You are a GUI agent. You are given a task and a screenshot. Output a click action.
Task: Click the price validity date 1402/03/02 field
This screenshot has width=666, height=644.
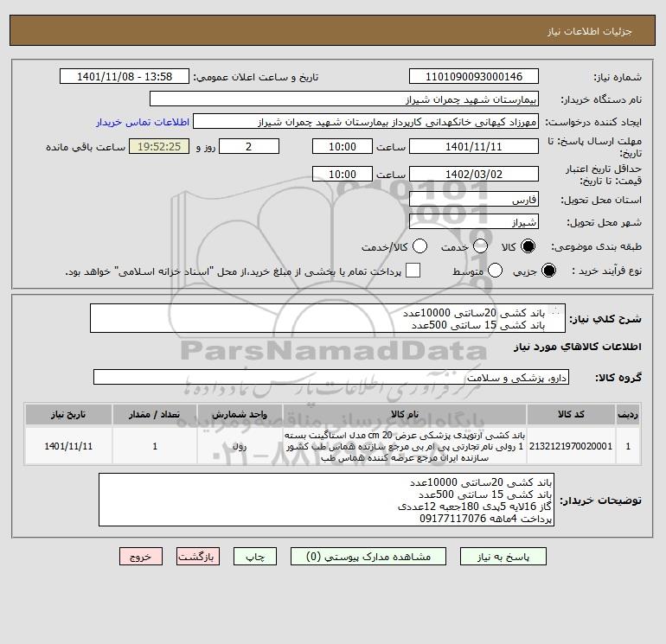click(474, 174)
